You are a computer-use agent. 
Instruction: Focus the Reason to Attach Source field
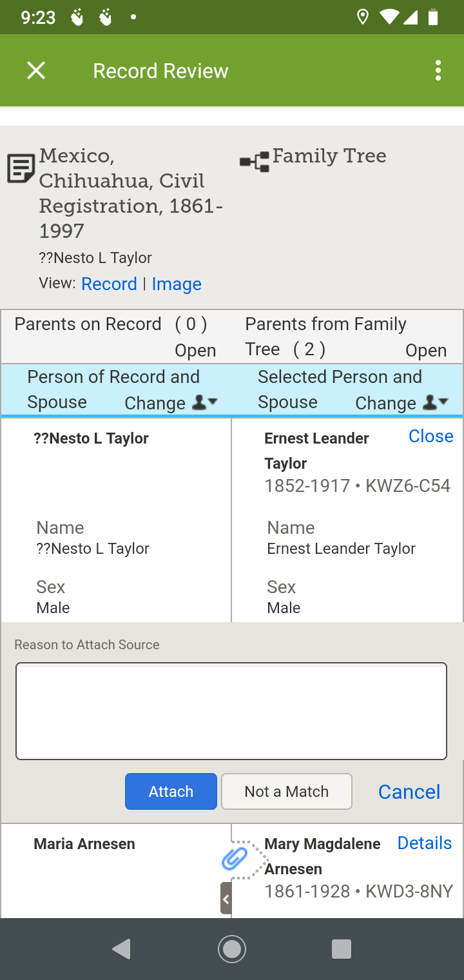(231, 711)
